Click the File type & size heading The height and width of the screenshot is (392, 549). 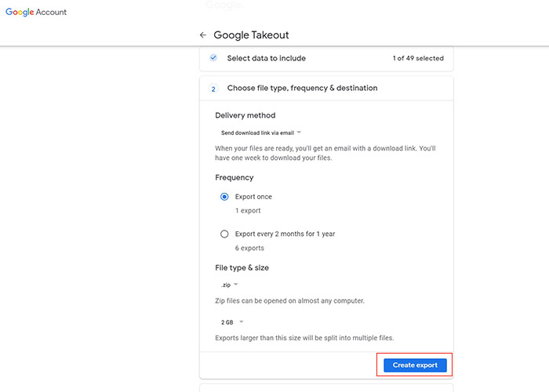coord(242,268)
